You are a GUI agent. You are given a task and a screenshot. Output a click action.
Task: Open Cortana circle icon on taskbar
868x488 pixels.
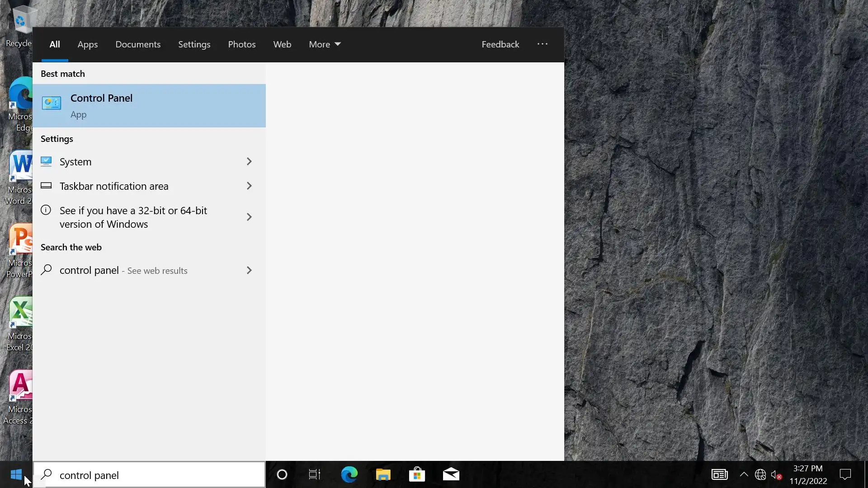click(x=282, y=474)
